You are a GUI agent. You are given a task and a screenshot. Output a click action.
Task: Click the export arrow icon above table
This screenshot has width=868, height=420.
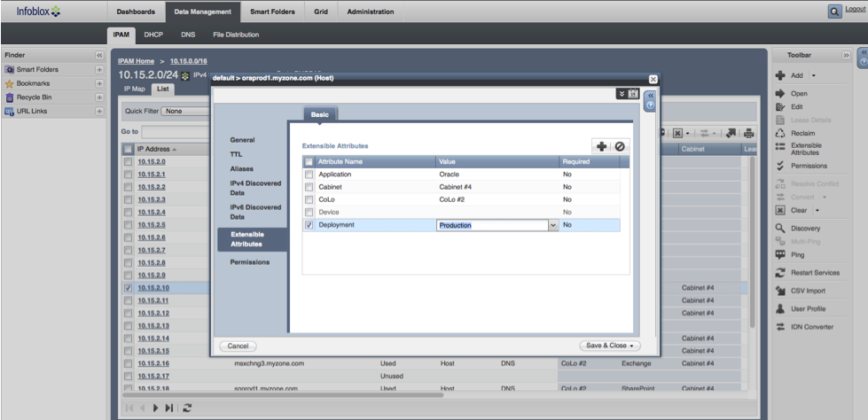tap(731, 133)
